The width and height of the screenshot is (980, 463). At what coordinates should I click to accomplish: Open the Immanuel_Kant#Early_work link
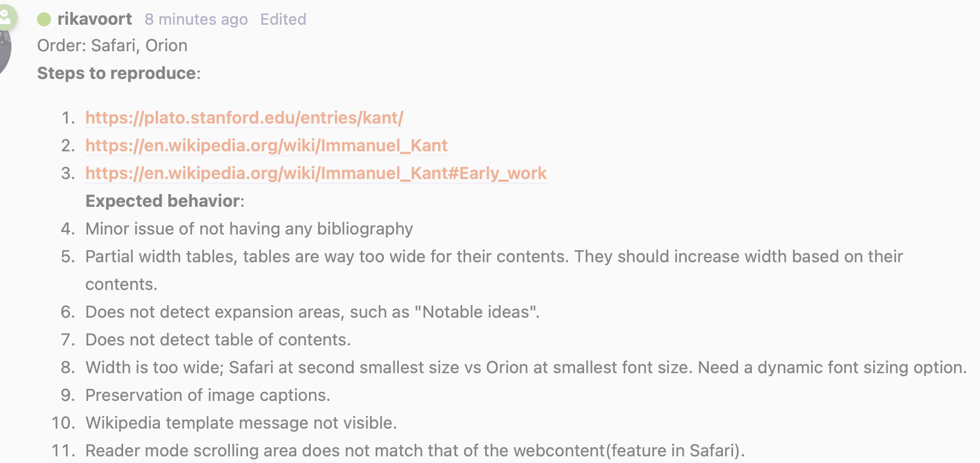(x=316, y=173)
